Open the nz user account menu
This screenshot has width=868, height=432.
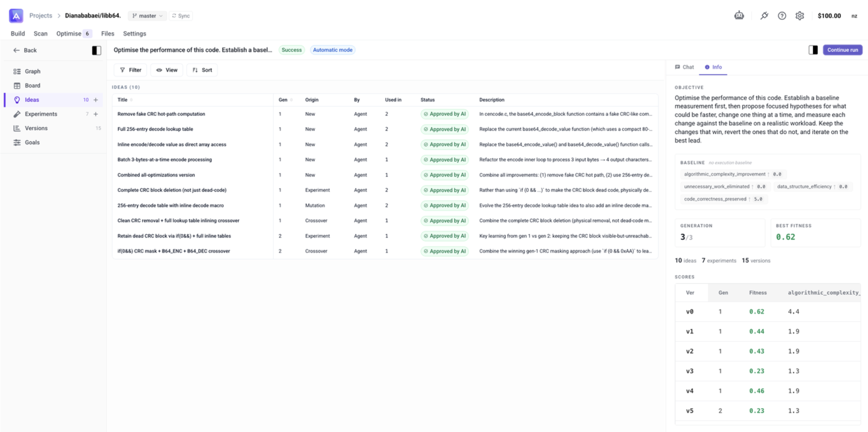[854, 16]
